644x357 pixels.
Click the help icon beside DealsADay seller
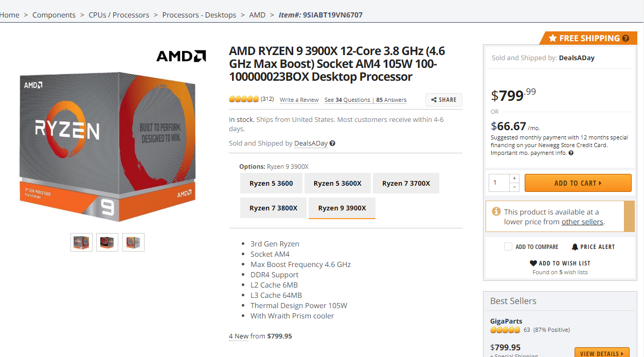tap(332, 144)
